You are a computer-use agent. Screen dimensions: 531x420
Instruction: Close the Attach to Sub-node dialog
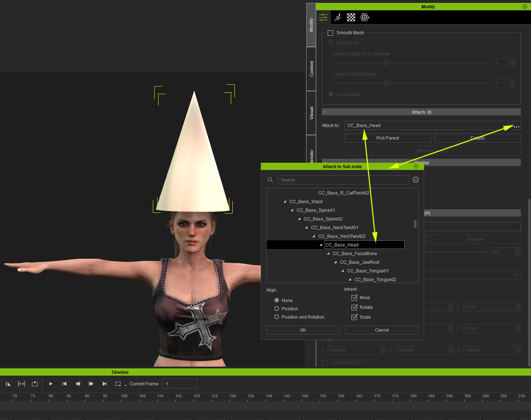(x=416, y=166)
